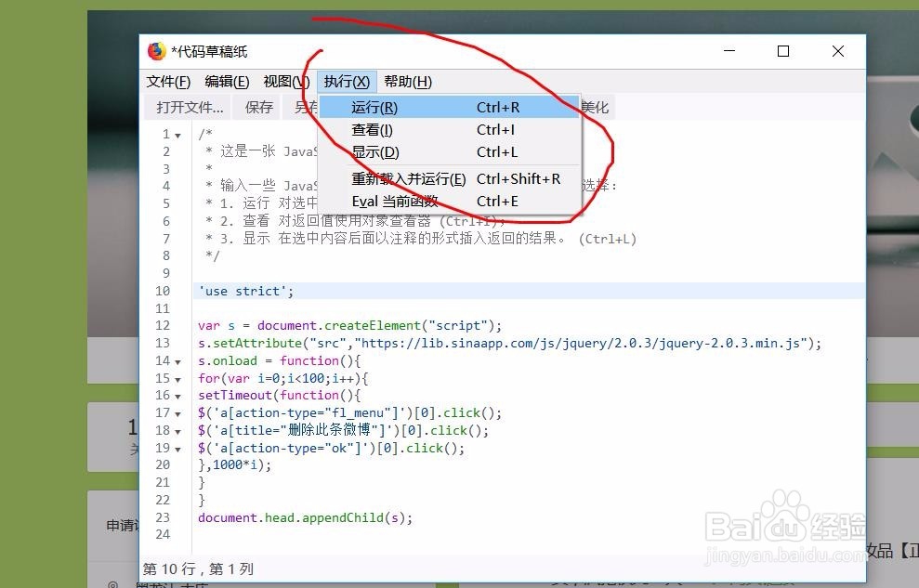The image size is (919, 588).
Task: Click the action-type="ok" code line
Action: [x=331, y=448]
